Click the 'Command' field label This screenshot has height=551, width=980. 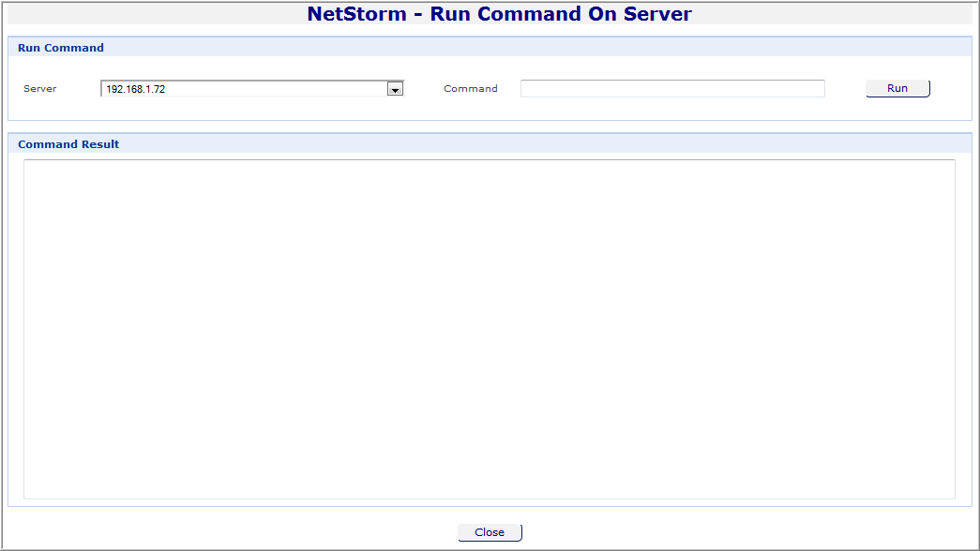click(471, 89)
